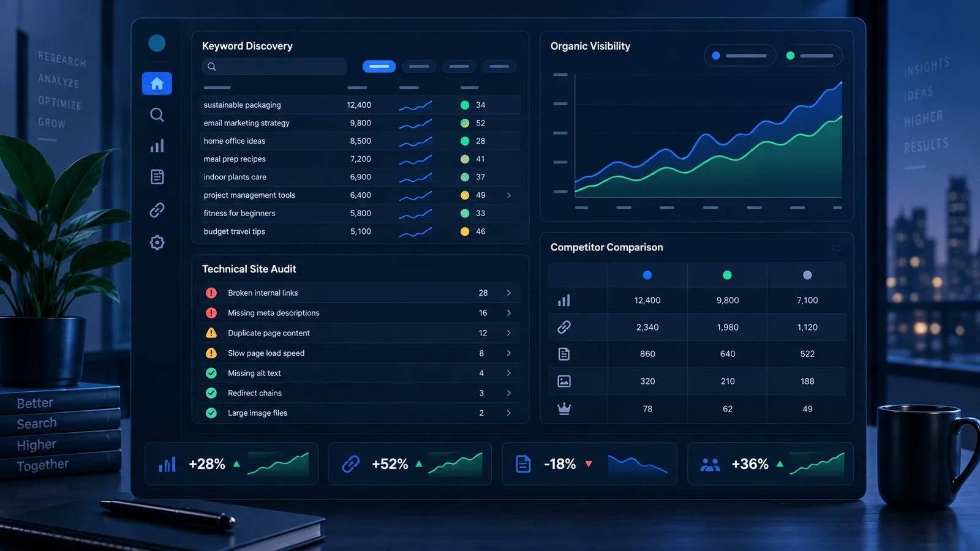Click document icon in Competitor Comparison table
980x551 pixels.
564,354
